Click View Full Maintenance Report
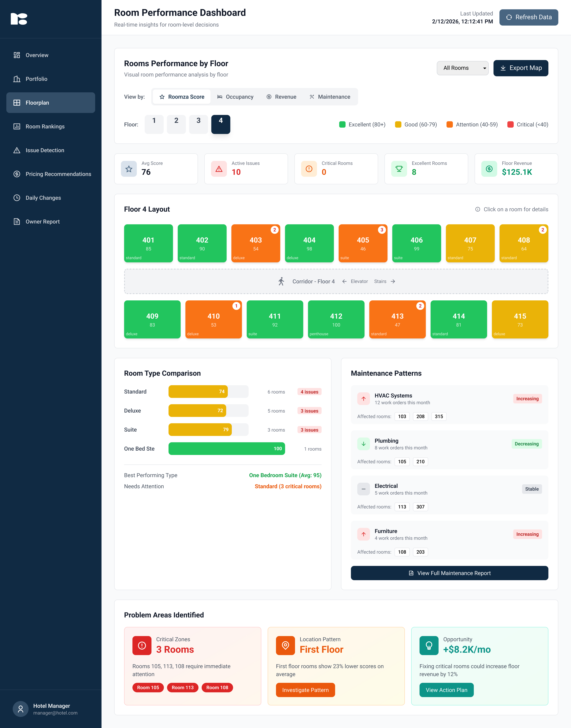Screen dimensions: 571x728 (x=449, y=573)
